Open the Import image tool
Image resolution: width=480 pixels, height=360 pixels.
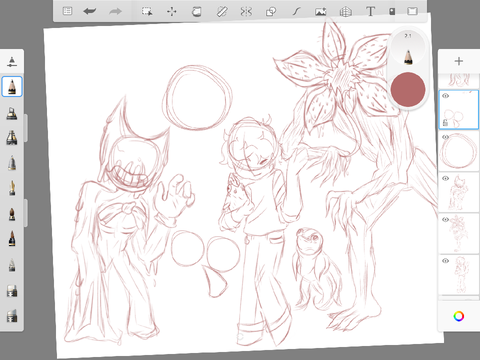[x=321, y=12]
